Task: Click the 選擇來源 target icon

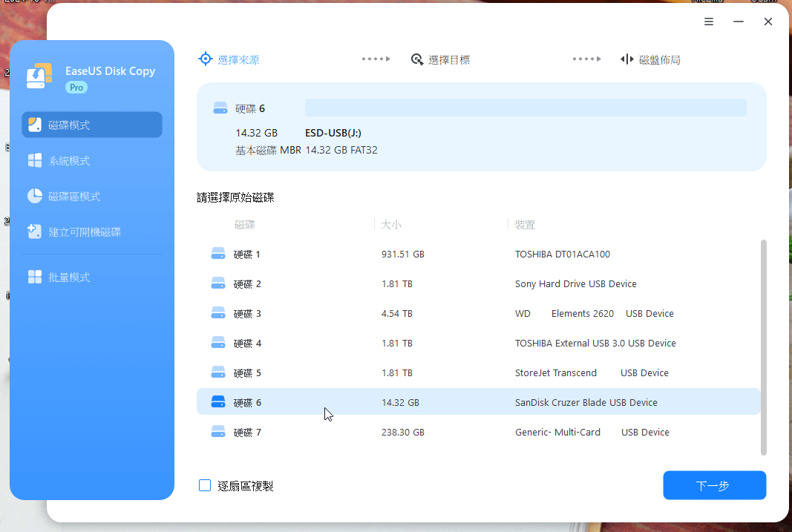Action: tap(205, 59)
